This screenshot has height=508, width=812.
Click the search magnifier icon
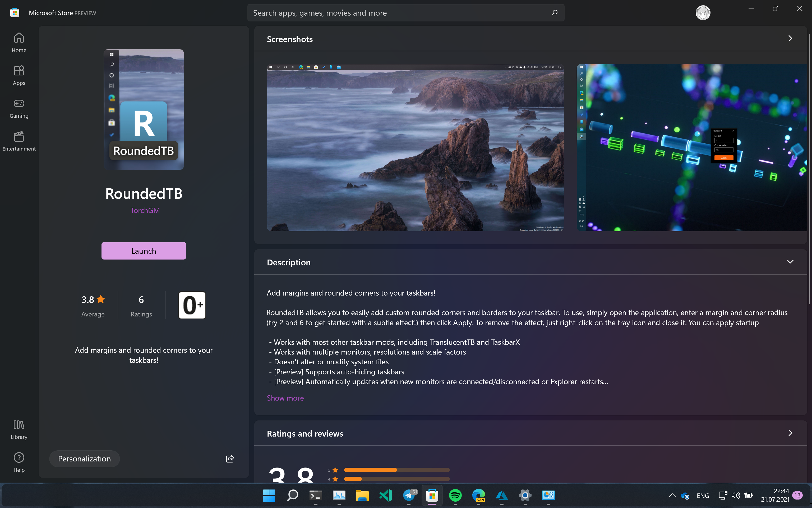click(554, 13)
